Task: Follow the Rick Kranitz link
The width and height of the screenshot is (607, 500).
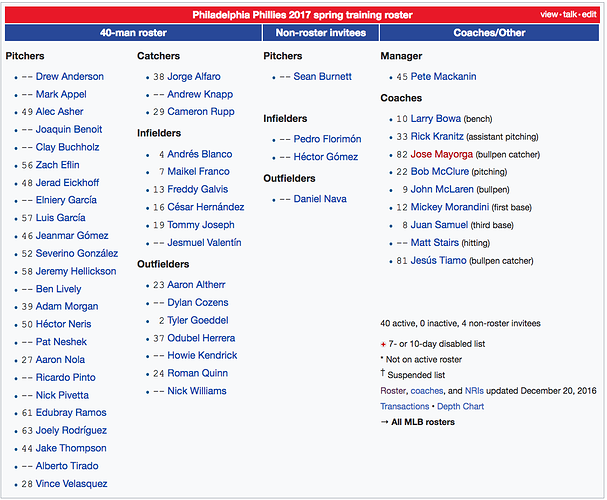Action: tap(437, 137)
